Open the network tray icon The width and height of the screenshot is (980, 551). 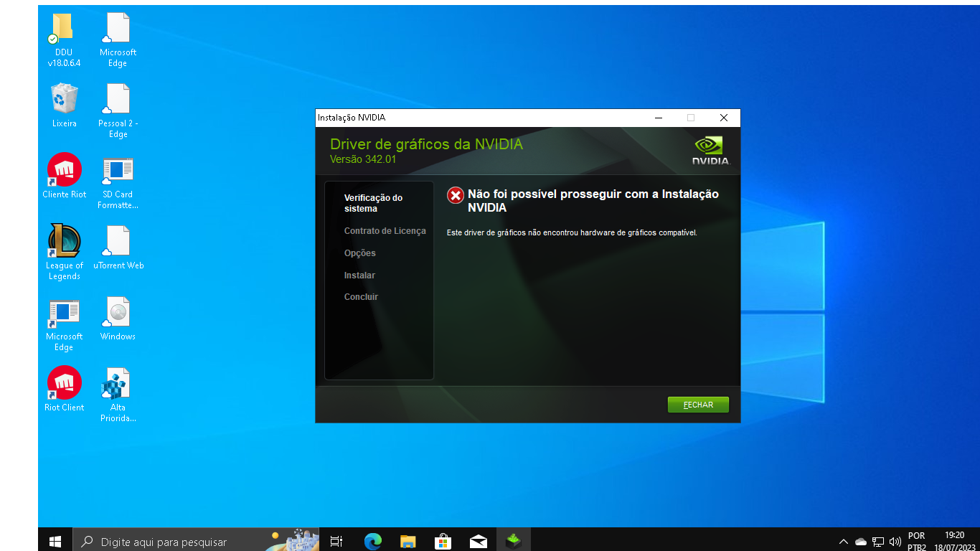(x=878, y=542)
